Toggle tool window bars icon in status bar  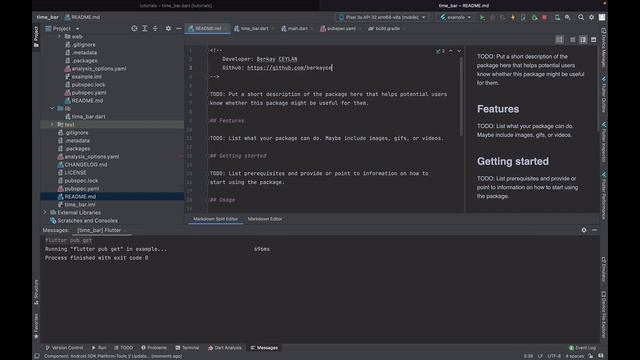[37, 356]
